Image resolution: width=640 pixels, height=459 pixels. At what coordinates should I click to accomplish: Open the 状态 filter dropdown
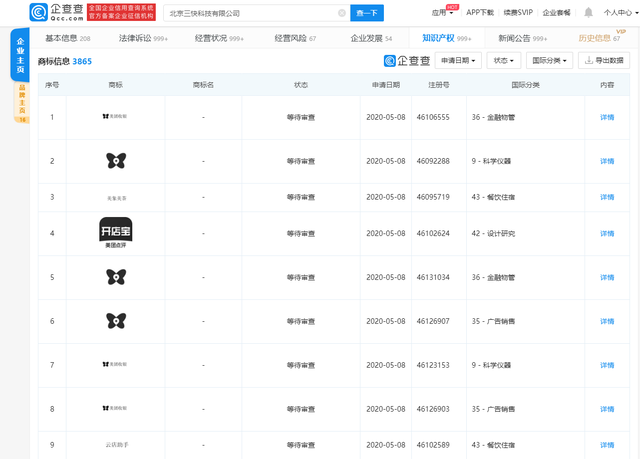pos(503,60)
